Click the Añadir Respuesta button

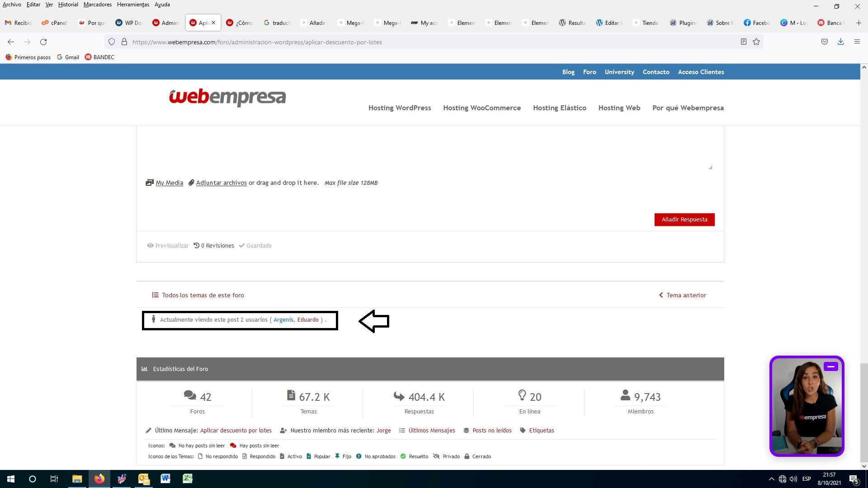[684, 220]
